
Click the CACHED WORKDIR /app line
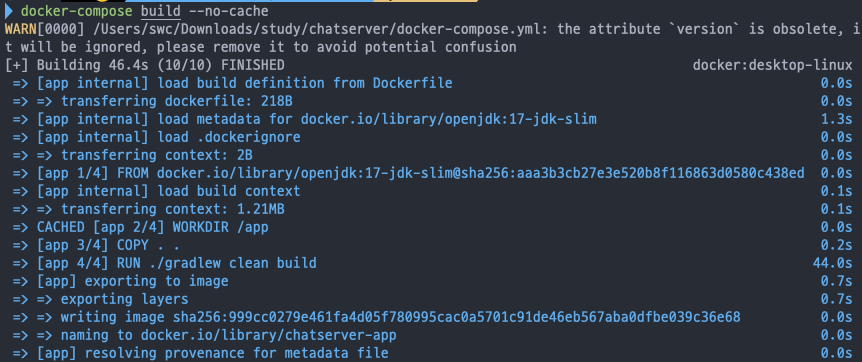(141, 227)
